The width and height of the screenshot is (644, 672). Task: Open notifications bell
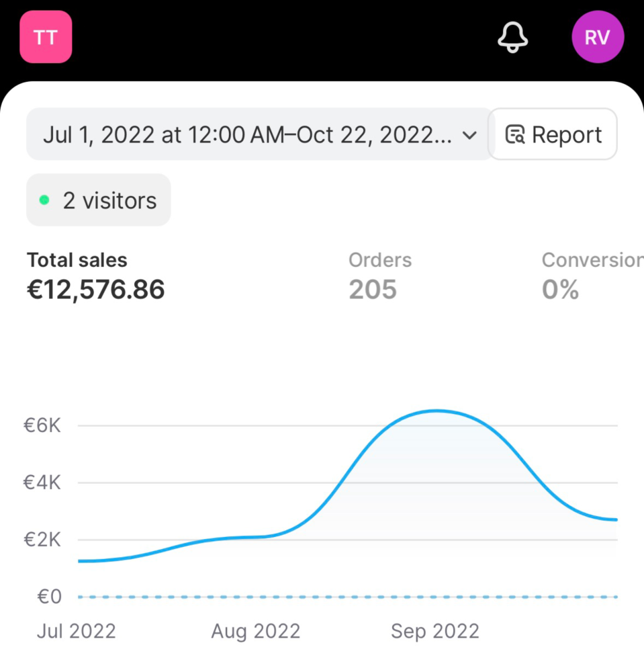coord(512,37)
